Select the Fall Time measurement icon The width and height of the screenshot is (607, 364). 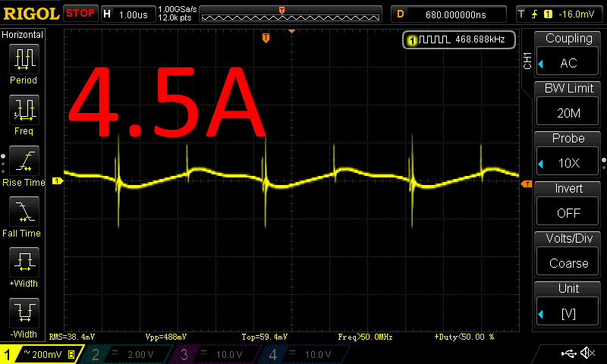24,212
